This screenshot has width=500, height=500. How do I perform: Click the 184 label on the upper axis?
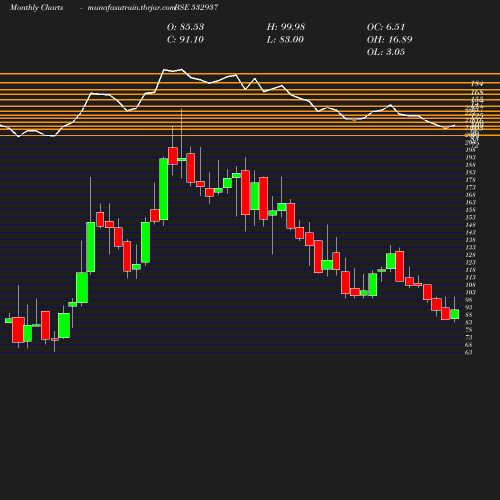tap(477, 84)
